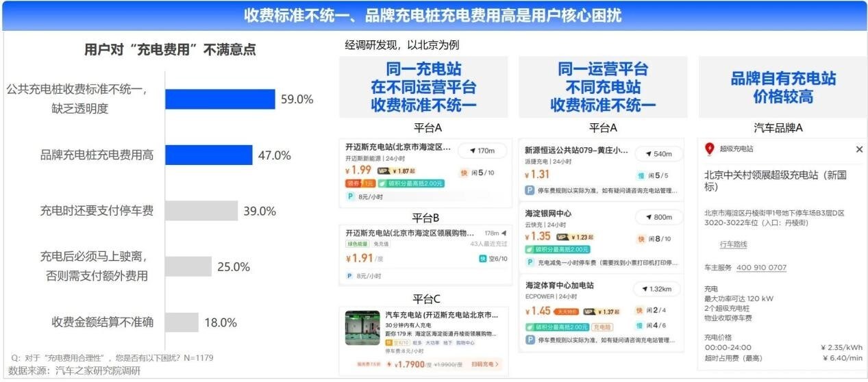Viewport: 868px width, 382px height.
Task: Open the 海淀银网中心 station title
Action: (x=548, y=214)
